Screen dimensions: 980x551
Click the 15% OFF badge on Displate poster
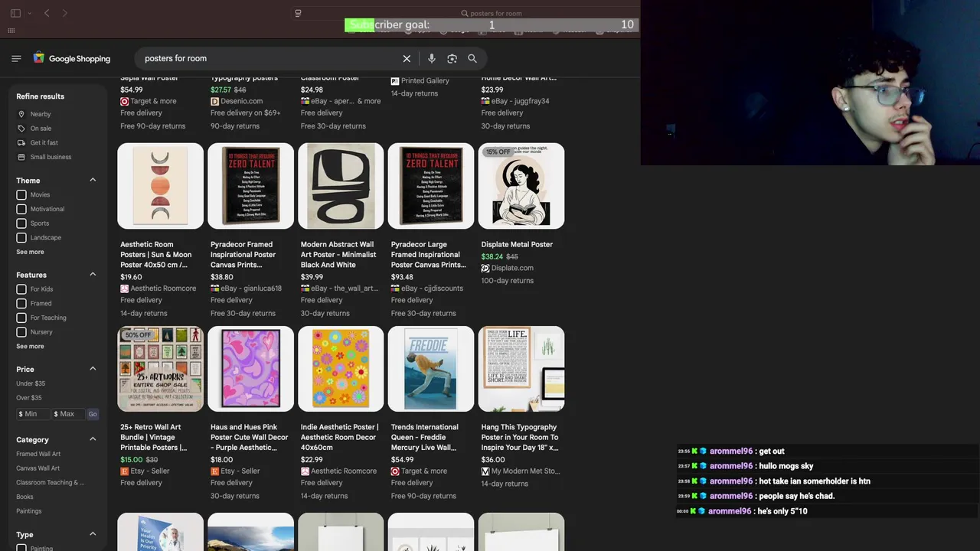pos(498,152)
